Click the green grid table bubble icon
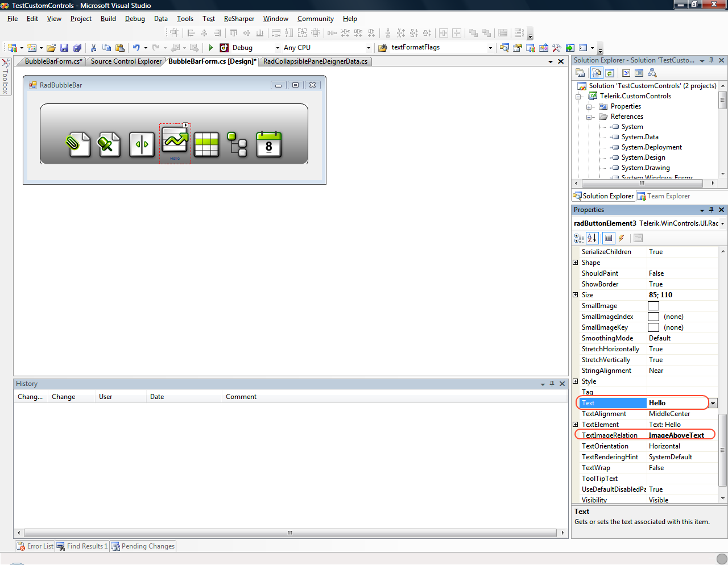The width and height of the screenshot is (728, 565). [206, 144]
